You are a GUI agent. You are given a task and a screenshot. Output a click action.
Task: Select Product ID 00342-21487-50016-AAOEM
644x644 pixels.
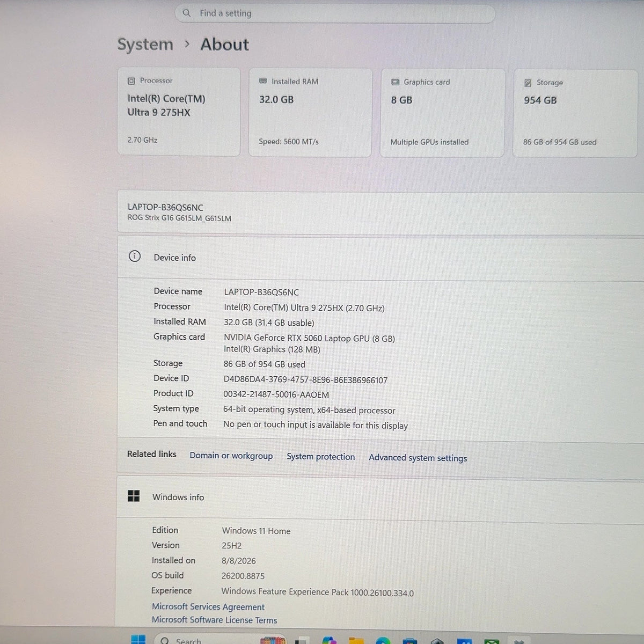click(x=276, y=394)
